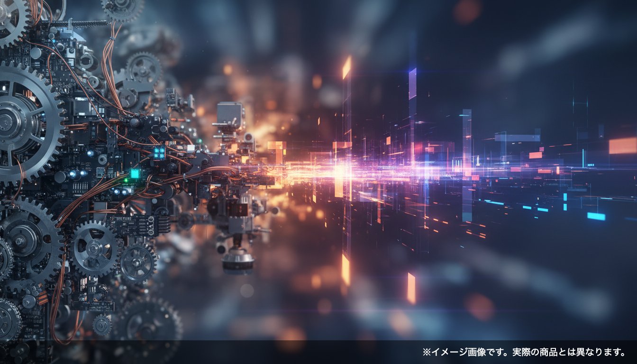
Task: Click the blue glowing LED block
Action: pos(159,152)
